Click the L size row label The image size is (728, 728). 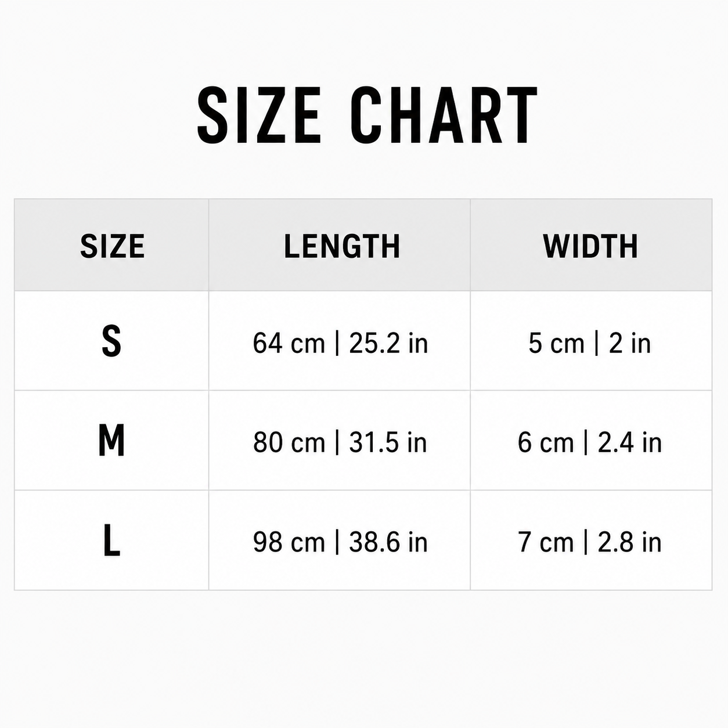[x=111, y=540]
